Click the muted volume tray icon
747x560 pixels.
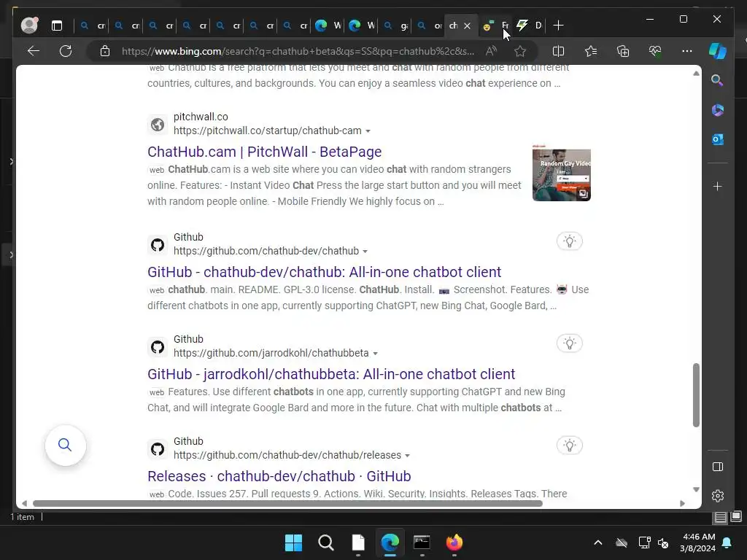pyautogui.click(x=662, y=542)
